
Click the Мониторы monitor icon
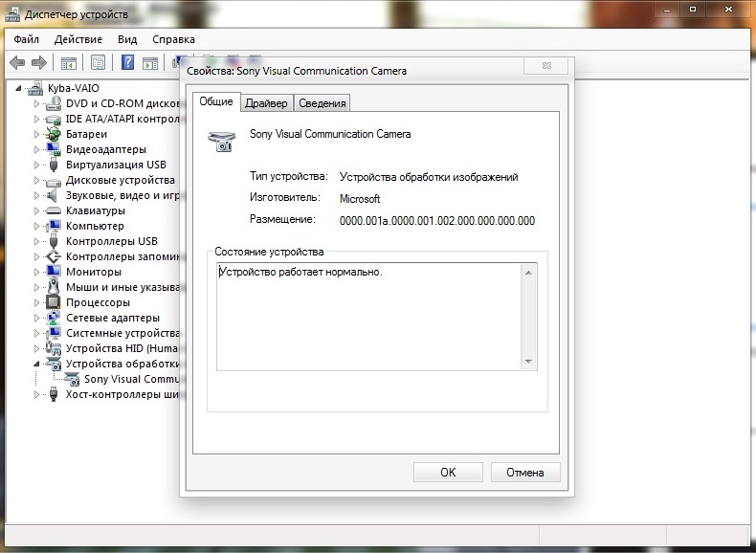click(x=54, y=272)
